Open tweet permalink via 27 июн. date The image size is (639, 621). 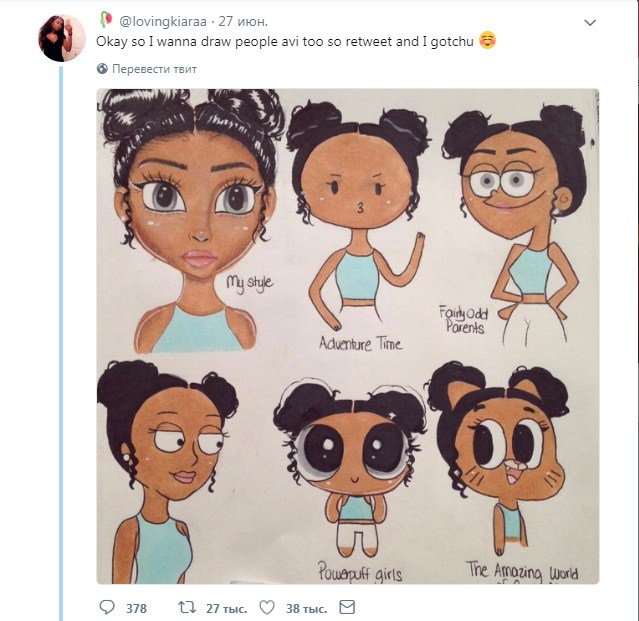243,21
